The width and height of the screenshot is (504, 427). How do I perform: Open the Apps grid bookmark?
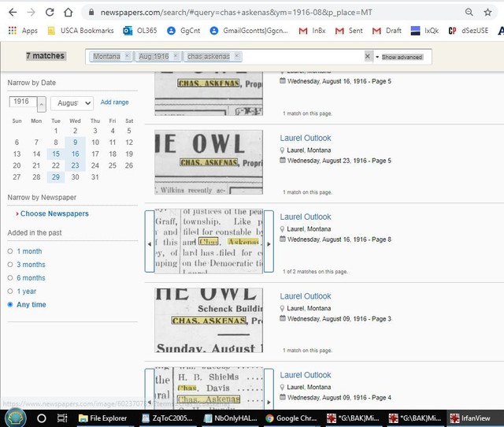coord(23,31)
